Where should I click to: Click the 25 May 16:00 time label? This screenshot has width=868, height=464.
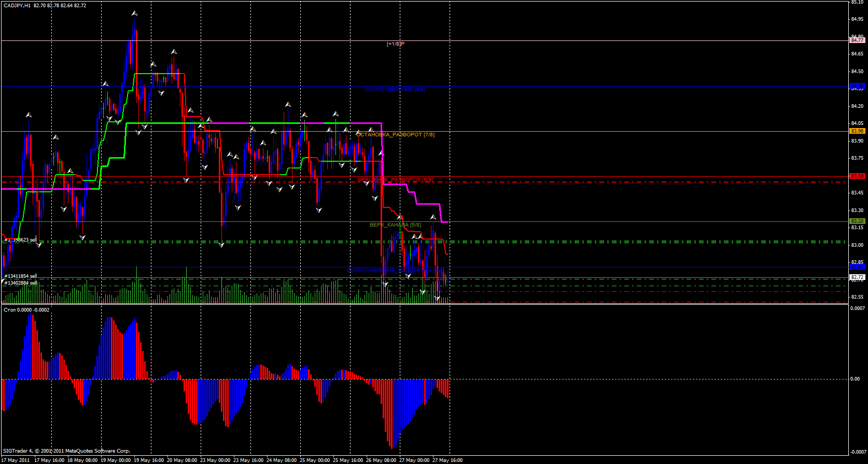[348, 460]
